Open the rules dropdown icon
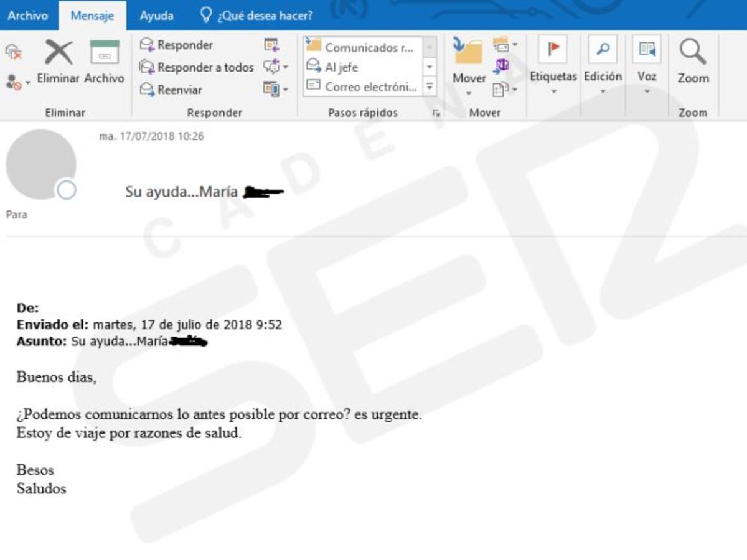747x560 pixels. pos(505,45)
